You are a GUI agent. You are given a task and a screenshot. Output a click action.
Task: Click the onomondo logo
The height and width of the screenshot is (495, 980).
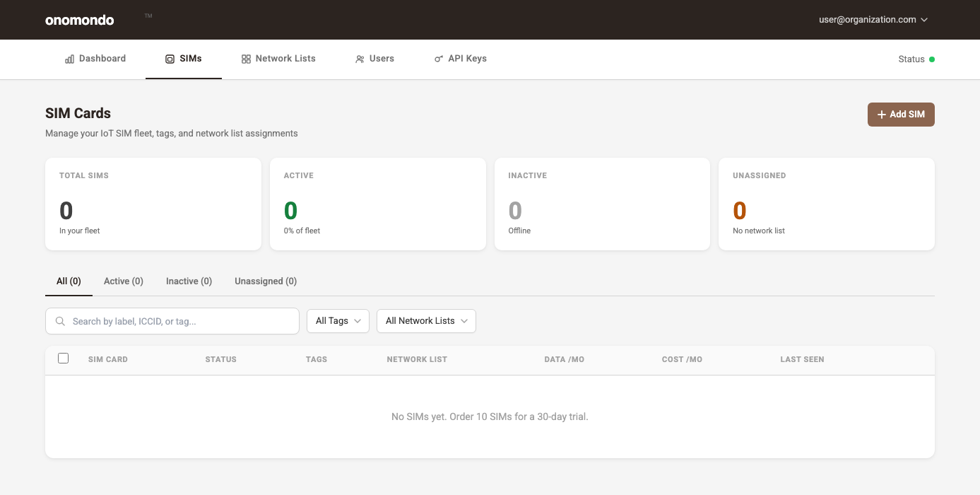point(79,20)
